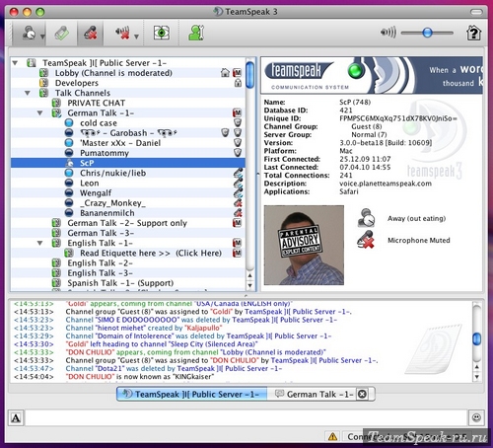Click the moderated icon on Lobby row
This screenshot has width=493, height=448.
237,73
